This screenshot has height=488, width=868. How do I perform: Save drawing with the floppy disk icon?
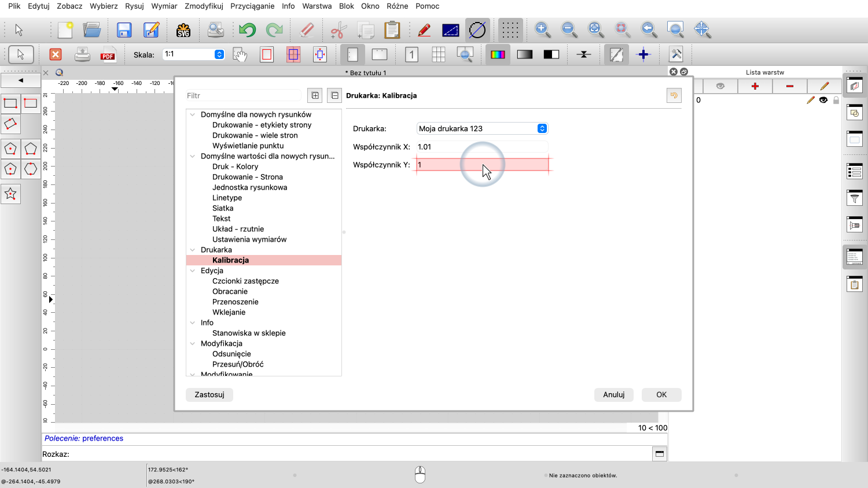(124, 29)
